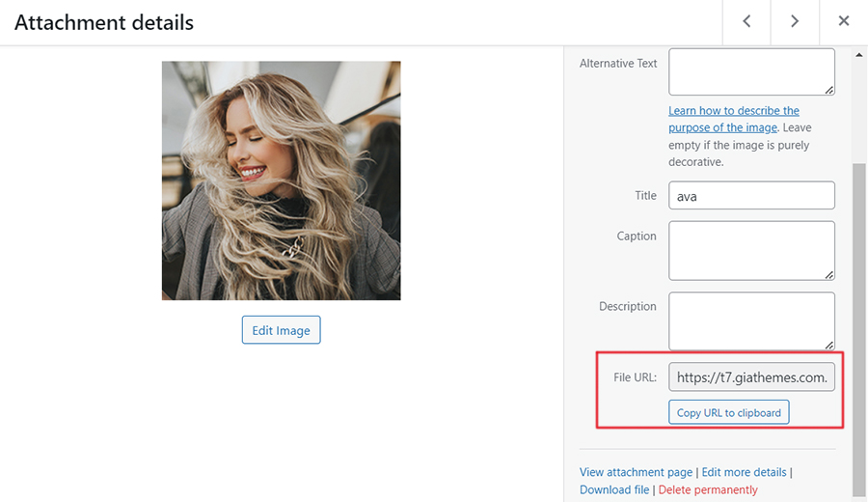The height and width of the screenshot is (502, 868).
Task: Click inside the Caption text area
Action: (750, 250)
